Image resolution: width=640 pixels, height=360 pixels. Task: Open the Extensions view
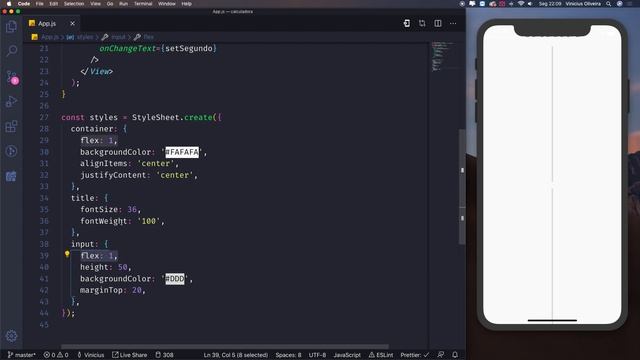pyautogui.click(x=11, y=126)
